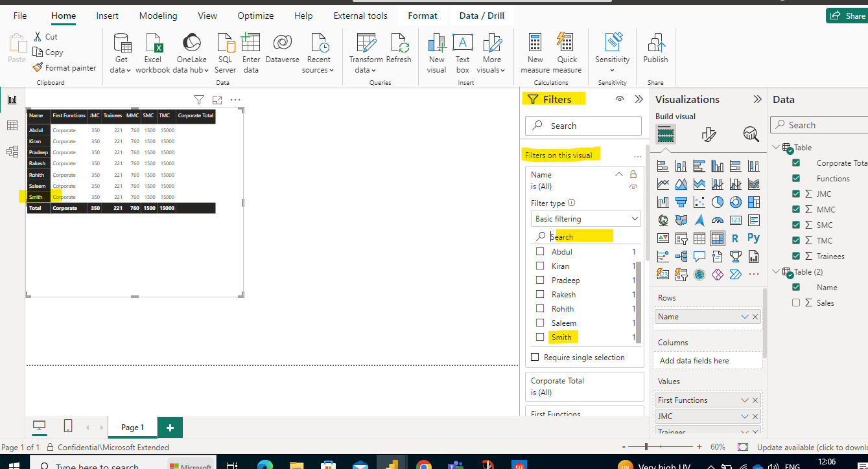The height and width of the screenshot is (469, 868).
Task: Open the Data / Drill tab
Action: point(482,16)
